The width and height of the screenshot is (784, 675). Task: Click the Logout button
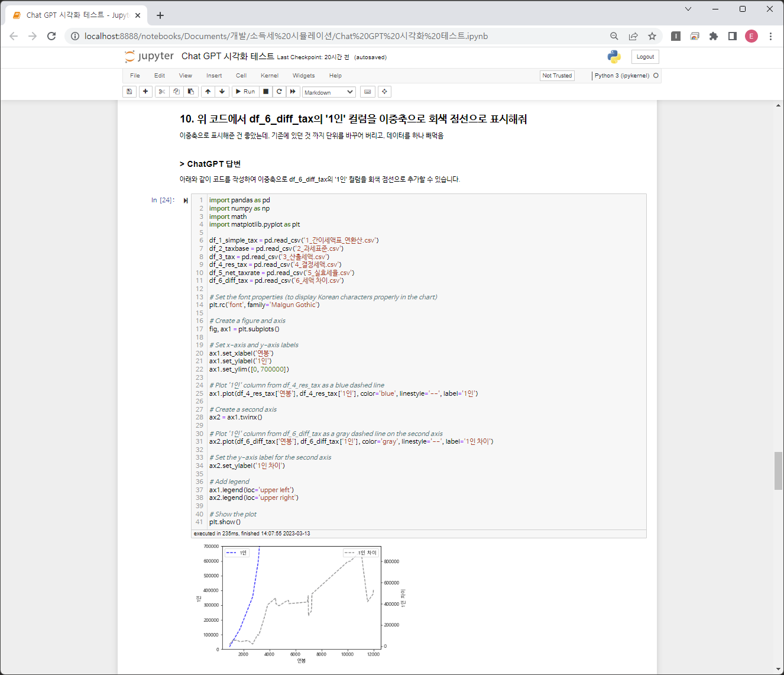tap(645, 57)
